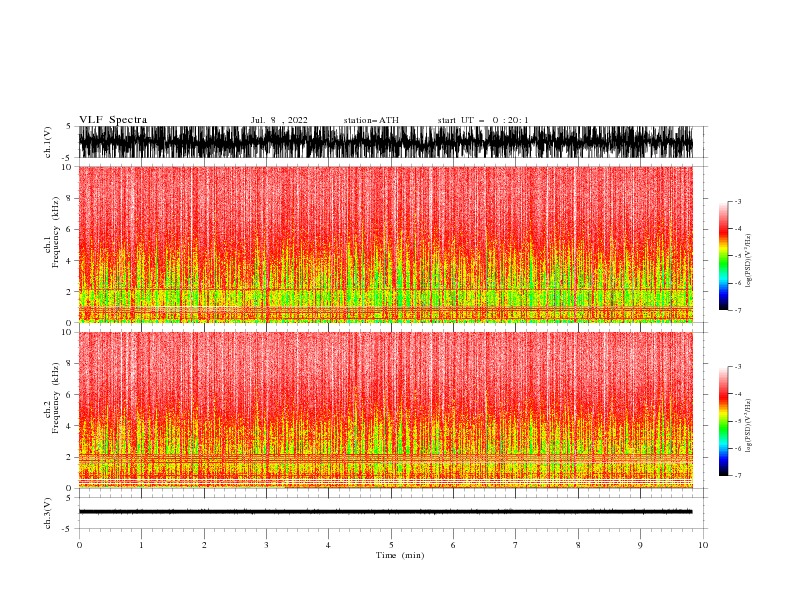
Task: Click the ch.3 voltage waveform trace
Action: click(386, 512)
